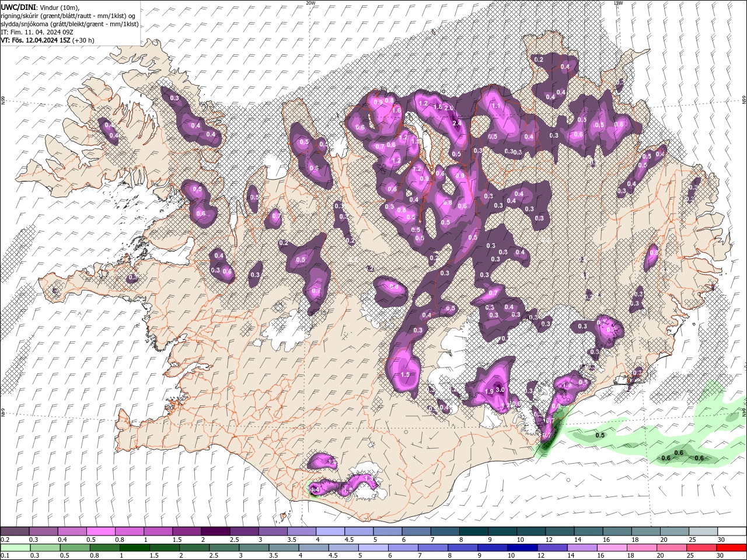Pick the white swatch labeled 30 in top legend row
This screenshot has height=560, width=747.
pyautogui.click(x=731, y=531)
